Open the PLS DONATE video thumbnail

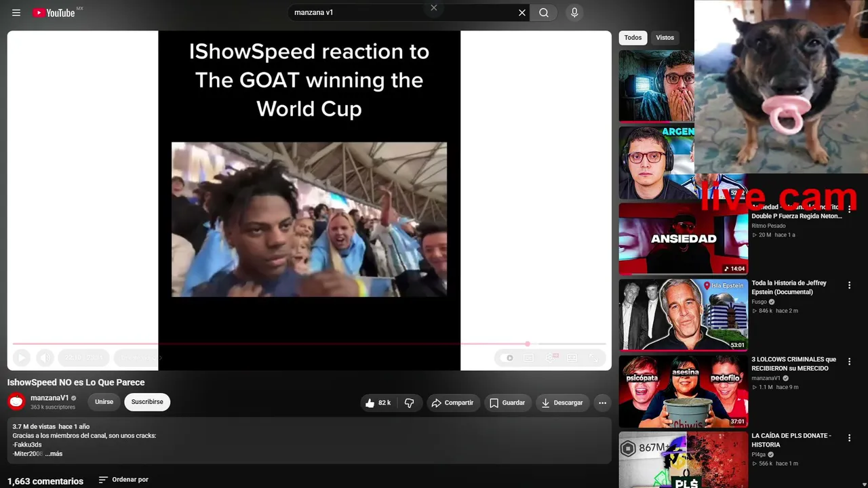(683, 460)
